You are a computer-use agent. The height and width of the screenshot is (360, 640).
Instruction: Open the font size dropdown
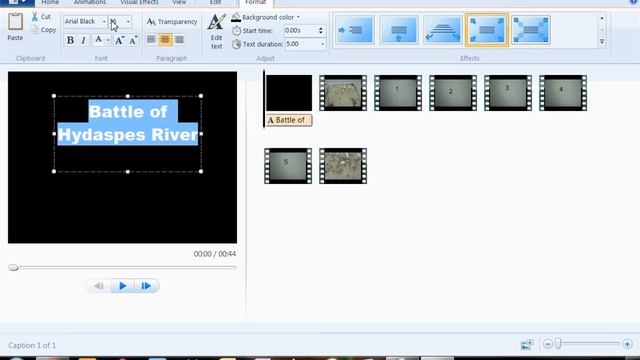coord(128,21)
